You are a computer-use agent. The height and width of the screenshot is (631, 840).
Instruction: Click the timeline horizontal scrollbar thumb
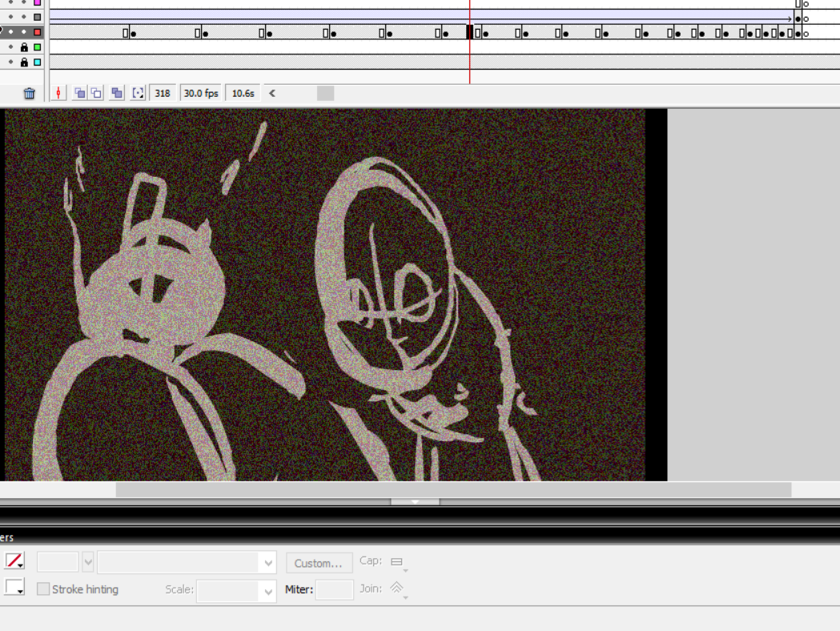[325, 93]
